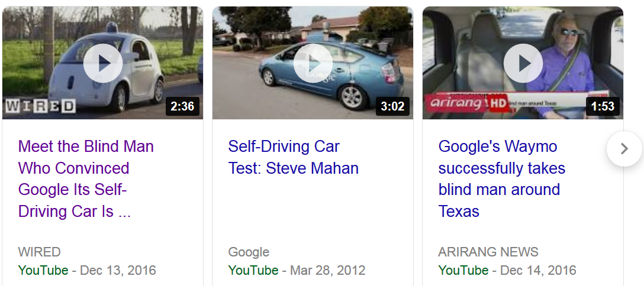Viewport: 644px width, 286px height.
Task: Show next videos with the right chevron
Action: point(624,149)
